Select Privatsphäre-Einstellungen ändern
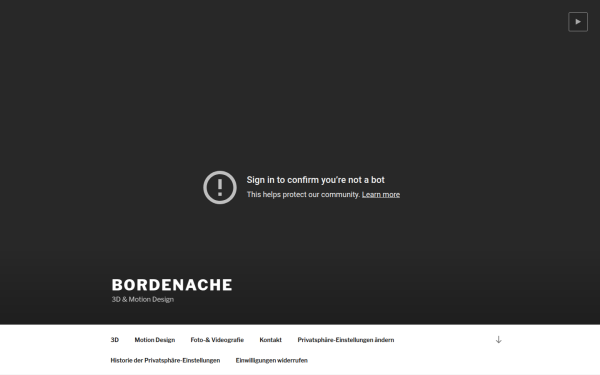 pyautogui.click(x=346, y=340)
